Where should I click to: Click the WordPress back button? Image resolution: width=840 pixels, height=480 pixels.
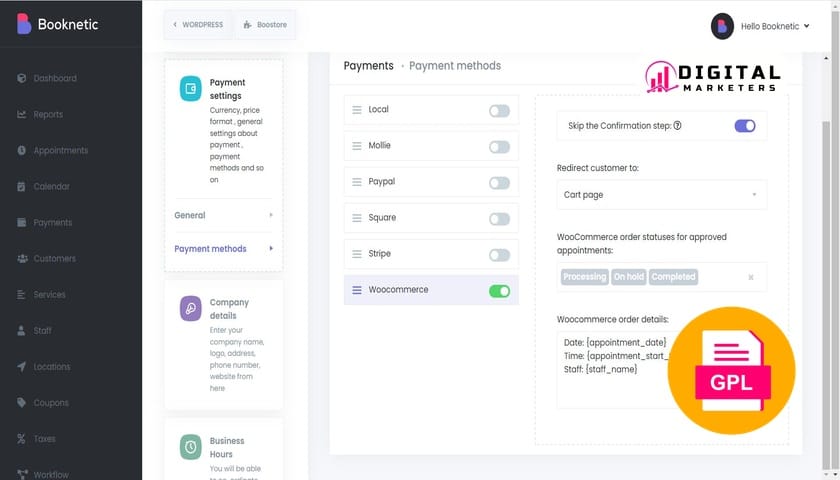tap(198, 24)
